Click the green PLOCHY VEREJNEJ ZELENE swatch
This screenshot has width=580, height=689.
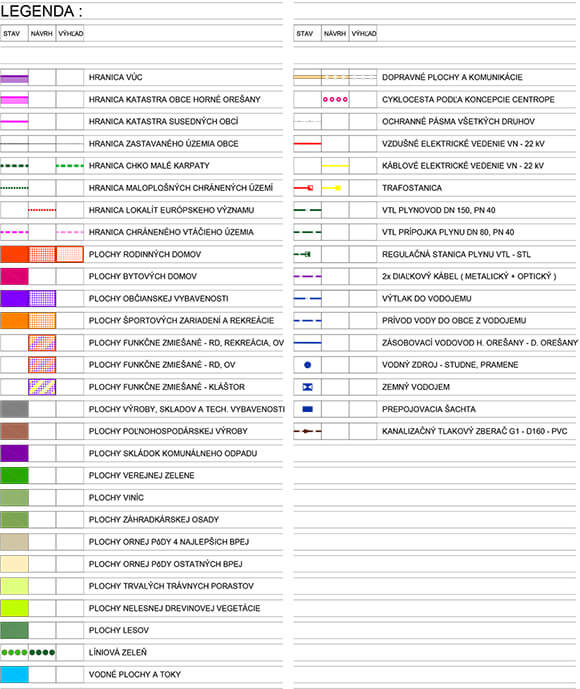click(14, 475)
